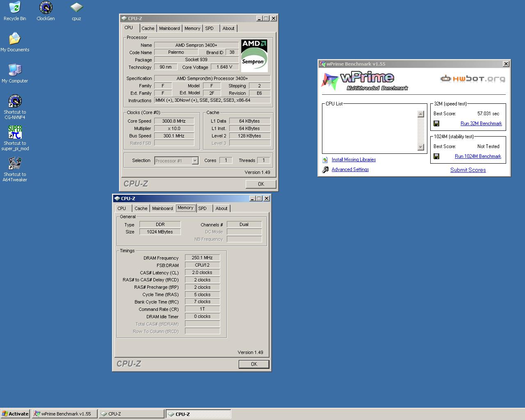The image size is (525, 420).
Task: Click the Bus Speed 300.1 MHz value
Action: [x=174, y=136]
